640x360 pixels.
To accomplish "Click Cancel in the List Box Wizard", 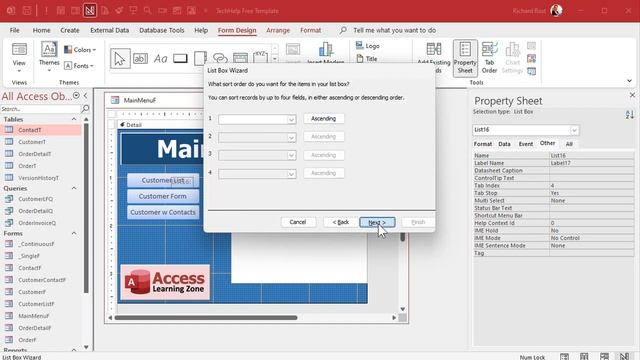I will pos(298,222).
